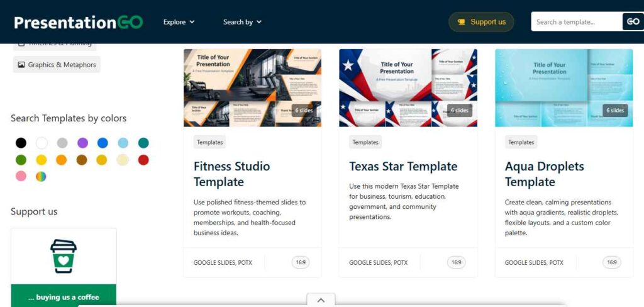
Task: Open the Fitness Studio Template thumbnail
Action: point(253,88)
